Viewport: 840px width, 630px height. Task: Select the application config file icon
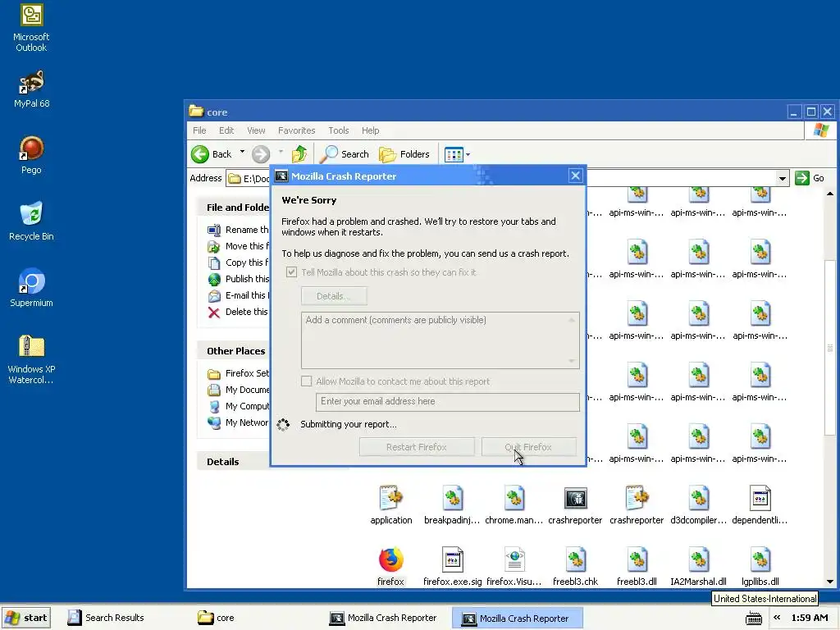click(390, 505)
